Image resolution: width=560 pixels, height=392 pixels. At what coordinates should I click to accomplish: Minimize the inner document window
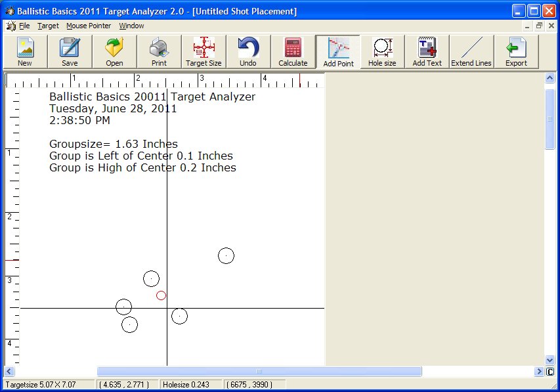[x=527, y=26]
